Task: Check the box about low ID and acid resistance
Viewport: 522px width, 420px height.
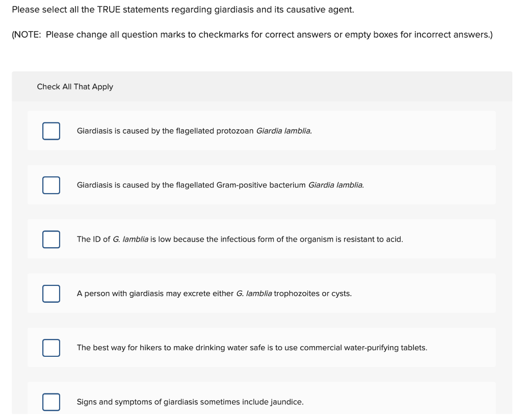Action: tap(51, 239)
